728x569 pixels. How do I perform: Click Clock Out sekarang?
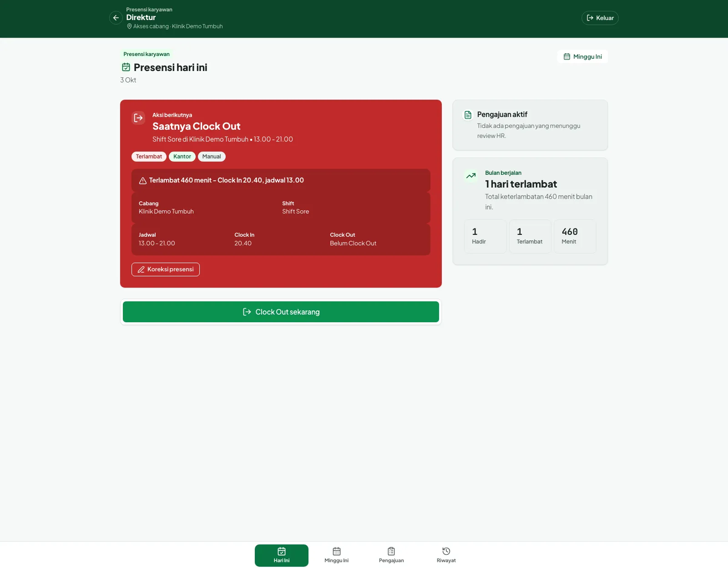coord(281,312)
